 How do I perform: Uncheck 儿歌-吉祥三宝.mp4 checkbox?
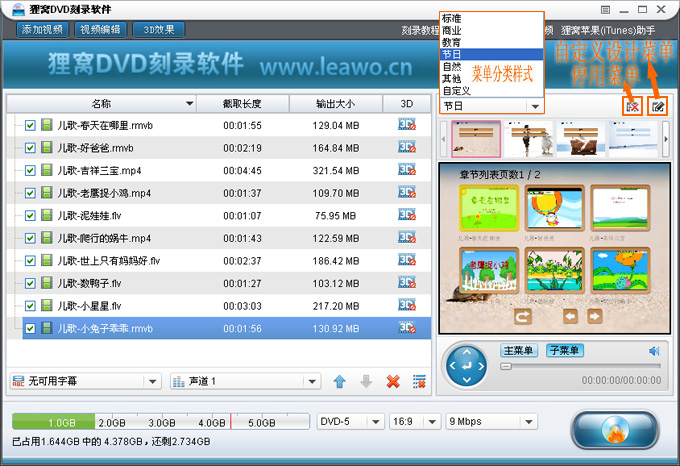(x=30, y=171)
